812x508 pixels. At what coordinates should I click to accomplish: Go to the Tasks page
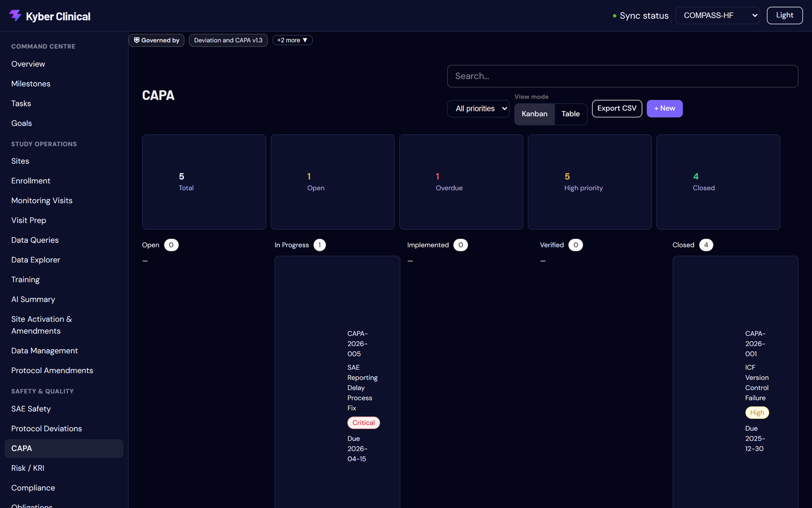(64, 104)
